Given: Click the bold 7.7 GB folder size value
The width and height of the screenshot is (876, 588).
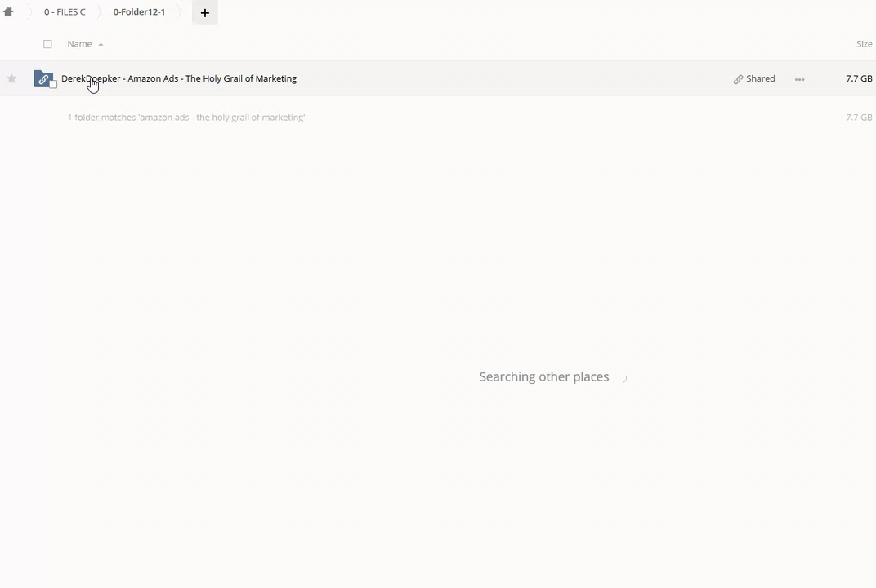Looking at the screenshot, I should pos(859,79).
